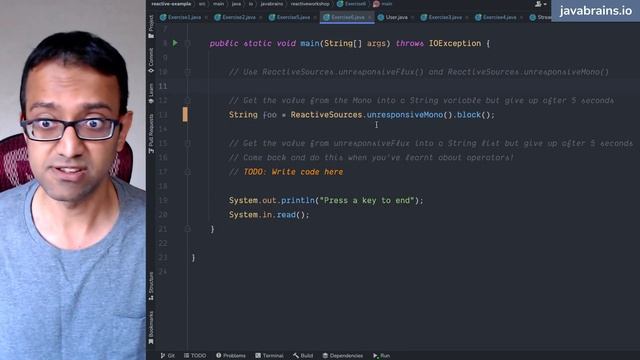Screen dimensions: 640x360
Task: Switch to the Exercise2.java tab
Action: 238,17
